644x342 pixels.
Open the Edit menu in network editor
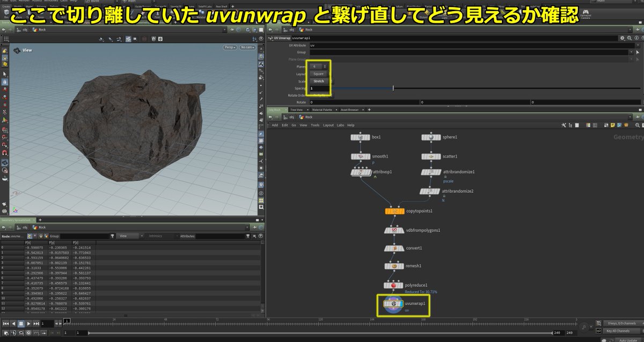(285, 125)
